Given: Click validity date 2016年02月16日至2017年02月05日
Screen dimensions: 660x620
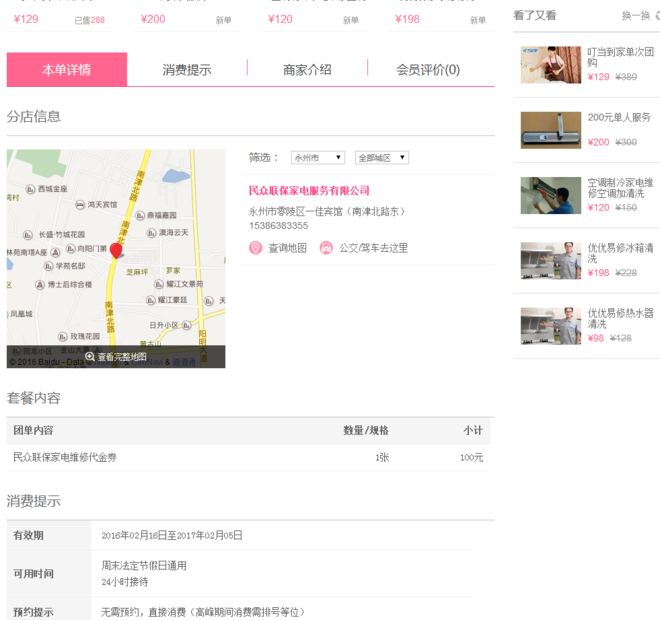Looking at the screenshot, I should pos(172,535).
